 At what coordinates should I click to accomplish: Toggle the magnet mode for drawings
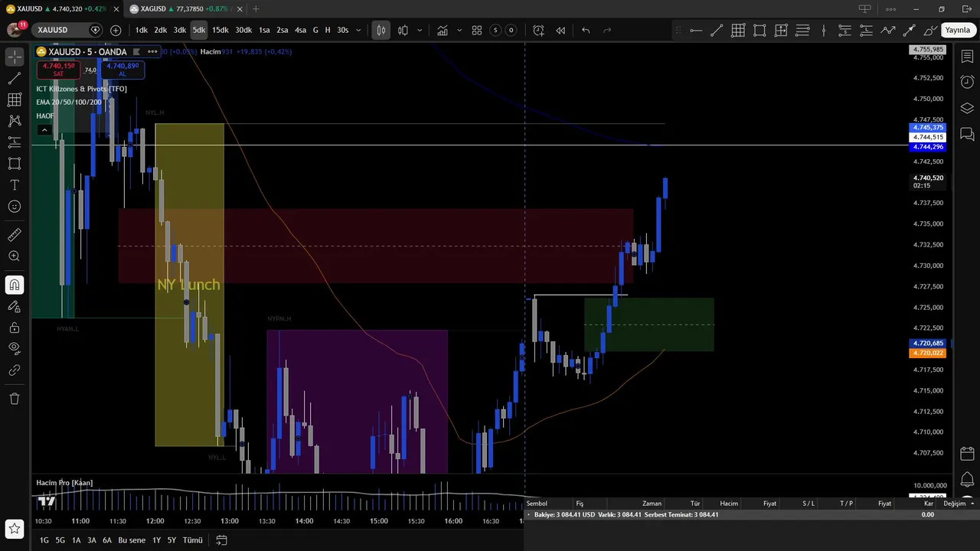[14, 285]
